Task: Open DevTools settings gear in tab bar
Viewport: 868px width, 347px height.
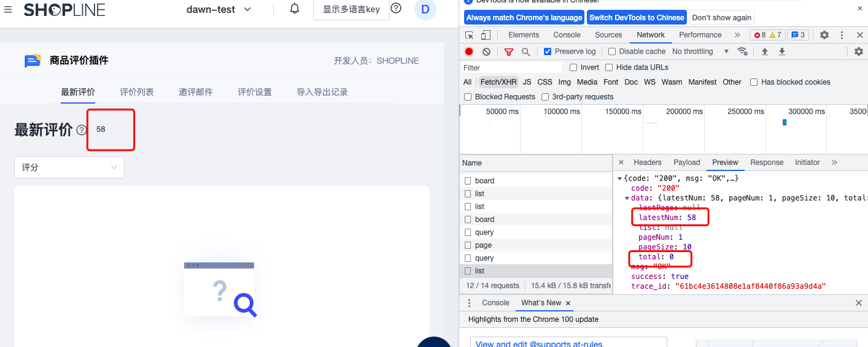Action: coord(824,35)
